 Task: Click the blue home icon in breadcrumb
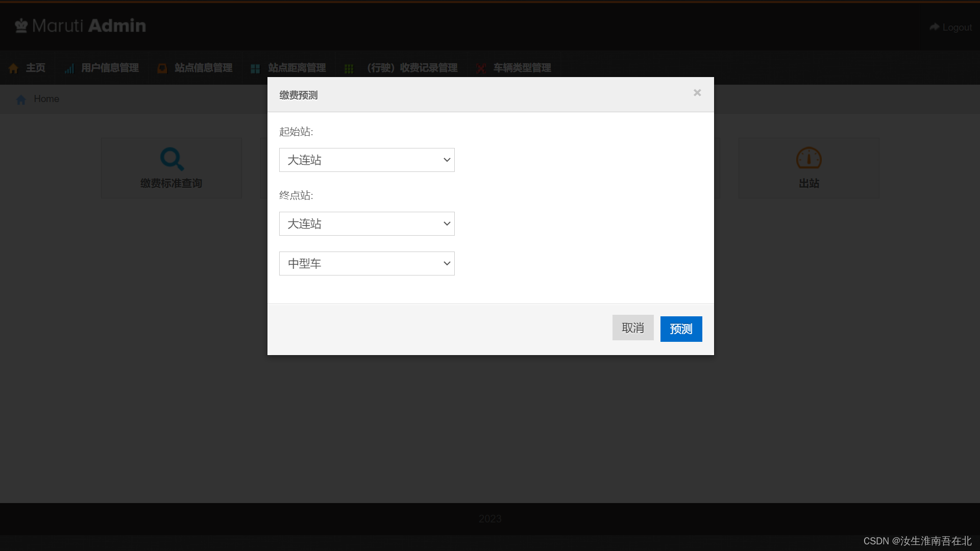(21, 99)
